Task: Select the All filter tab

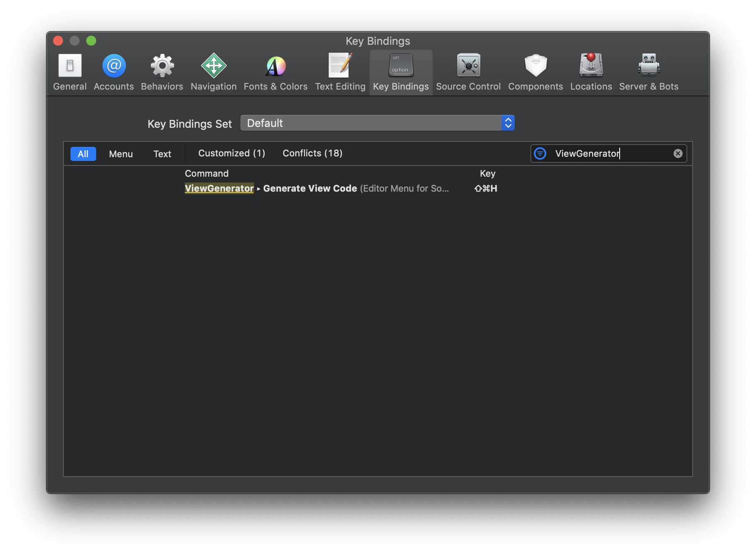Action: tap(83, 154)
